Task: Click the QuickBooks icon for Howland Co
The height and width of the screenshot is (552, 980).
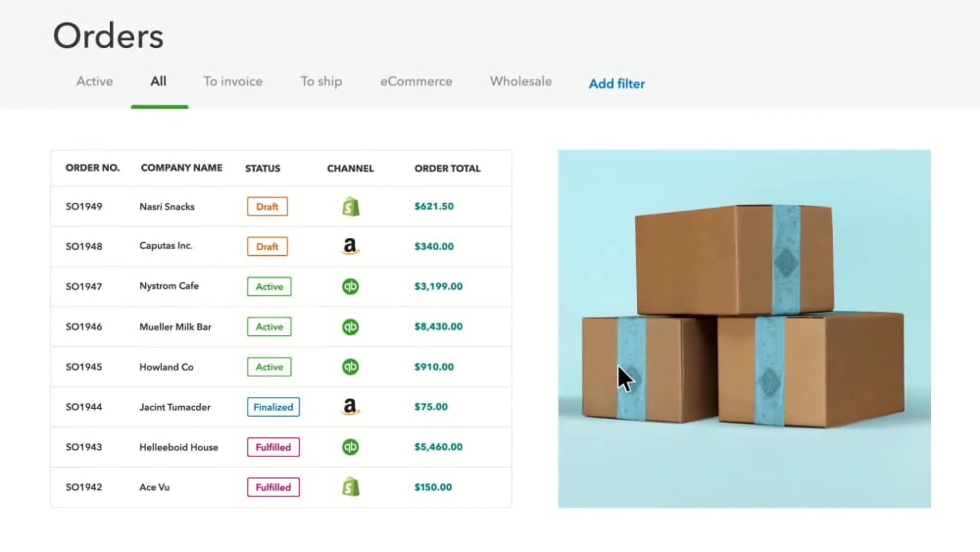Action: pos(351,367)
